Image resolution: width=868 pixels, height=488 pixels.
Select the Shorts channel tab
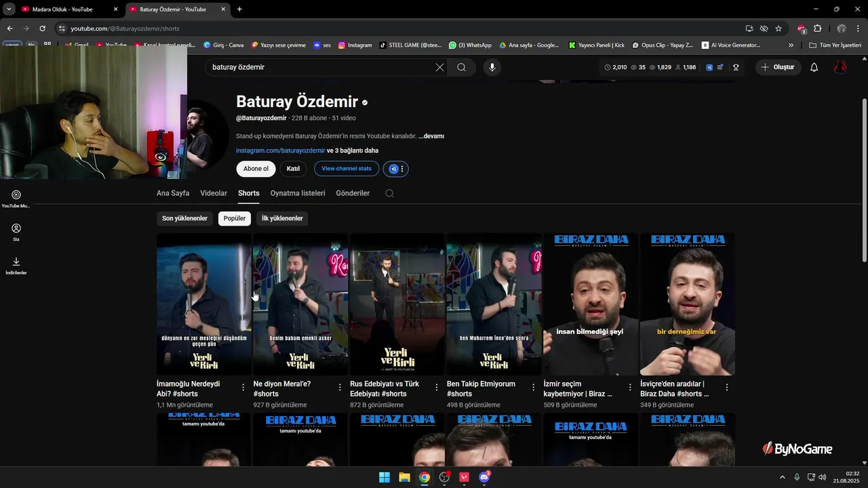tap(249, 193)
